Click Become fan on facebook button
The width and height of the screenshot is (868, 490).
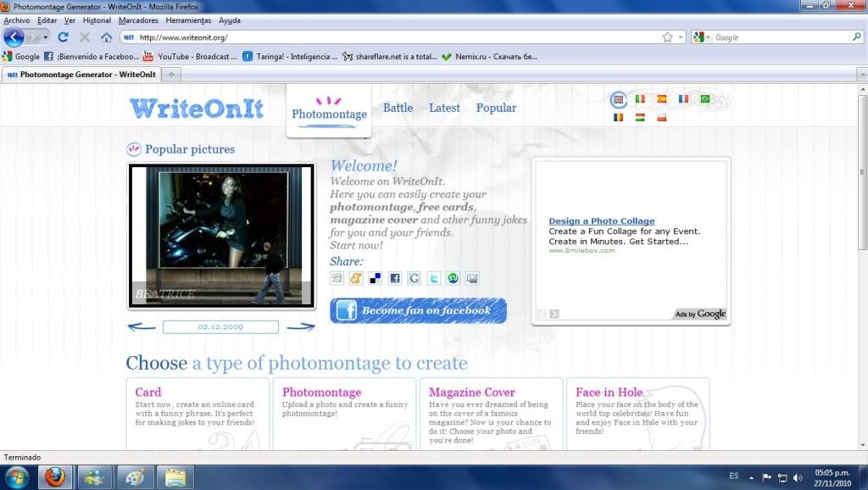419,310
